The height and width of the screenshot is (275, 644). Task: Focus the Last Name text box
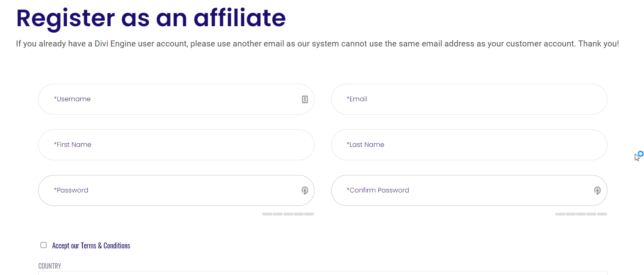(469, 145)
